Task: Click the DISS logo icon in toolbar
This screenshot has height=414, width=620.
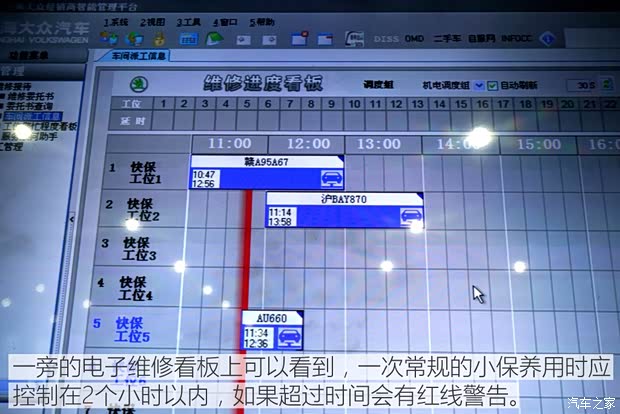Action: click(354, 39)
